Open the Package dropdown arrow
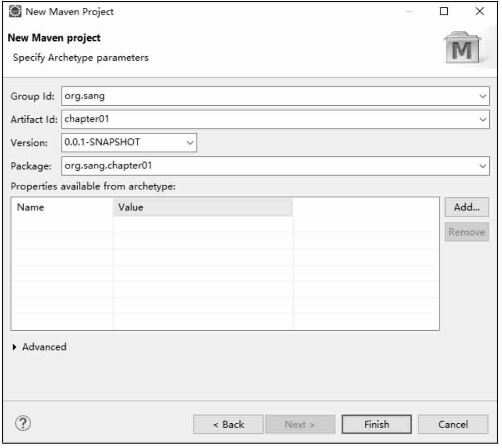Viewport: 502px width, 448px height. pos(484,166)
